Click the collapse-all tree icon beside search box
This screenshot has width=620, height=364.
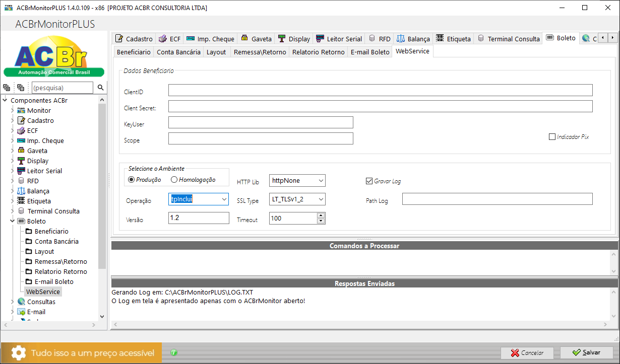(21, 88)
